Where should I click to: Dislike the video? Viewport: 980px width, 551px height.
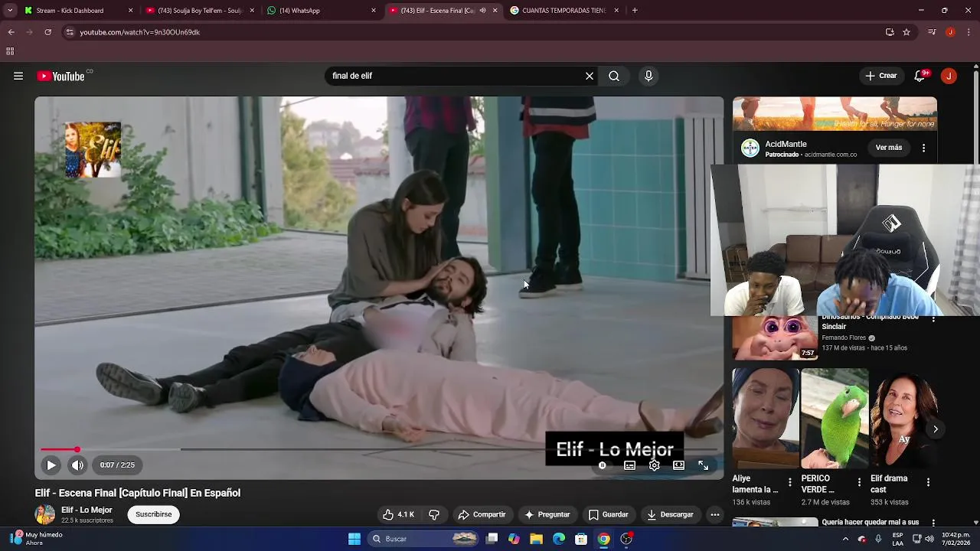[x=434, y=514]
